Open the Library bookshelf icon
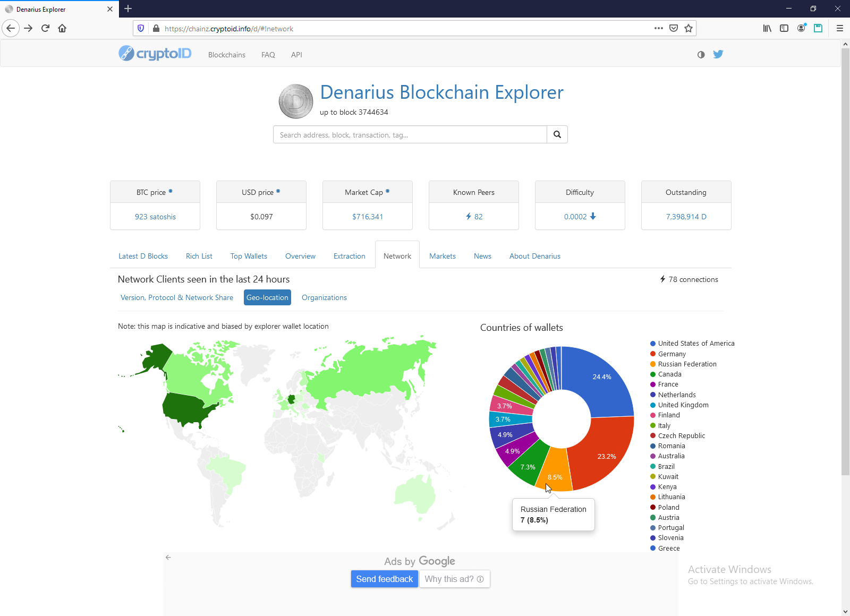Screen dimensions: 850x616 click(767, 29)
